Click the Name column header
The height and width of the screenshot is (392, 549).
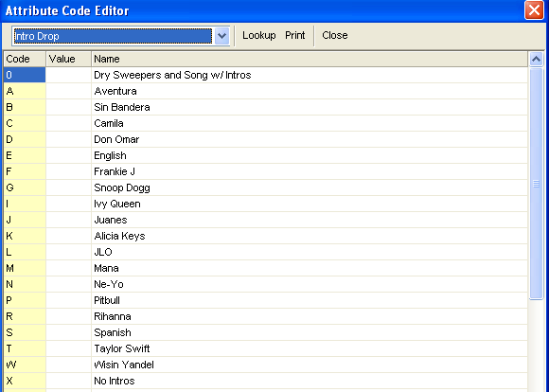(x=310, y=59)
